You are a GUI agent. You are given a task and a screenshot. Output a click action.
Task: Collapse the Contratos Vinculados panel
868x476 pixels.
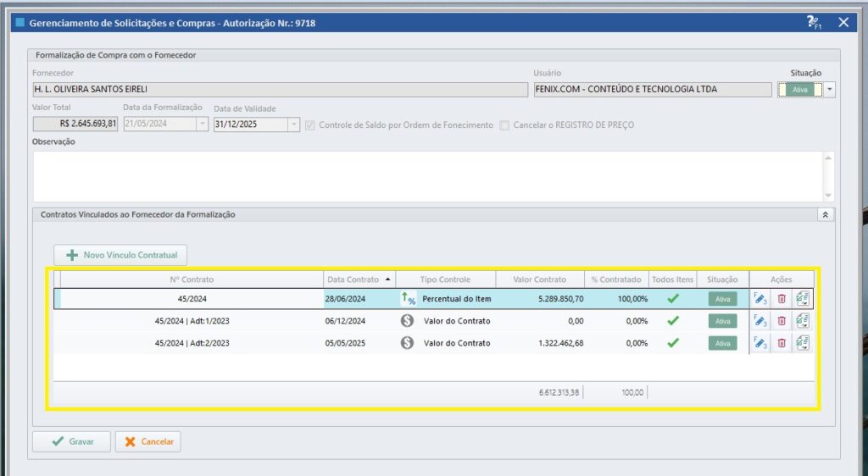826,215
